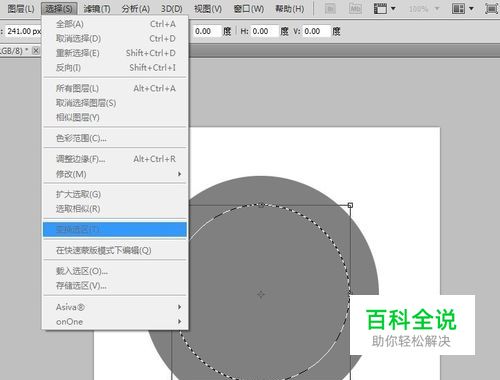This screenshot has width=500, height=380.
Task: Launch Adobe Bridge with the Br icon
Action: pos(330,9)
